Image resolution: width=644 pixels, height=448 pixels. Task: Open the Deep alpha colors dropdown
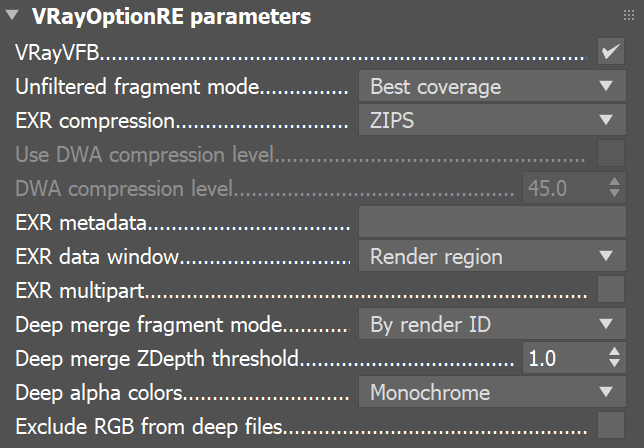point(491,393)
